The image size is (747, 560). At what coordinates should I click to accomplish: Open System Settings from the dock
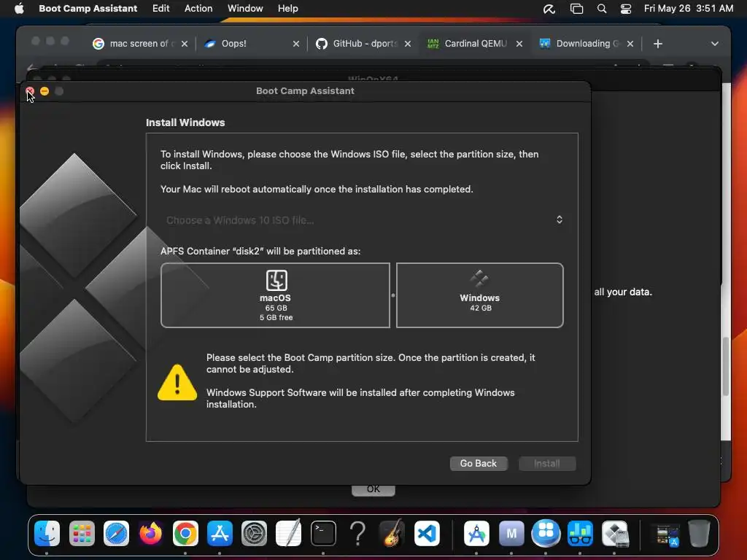(254, 533)
